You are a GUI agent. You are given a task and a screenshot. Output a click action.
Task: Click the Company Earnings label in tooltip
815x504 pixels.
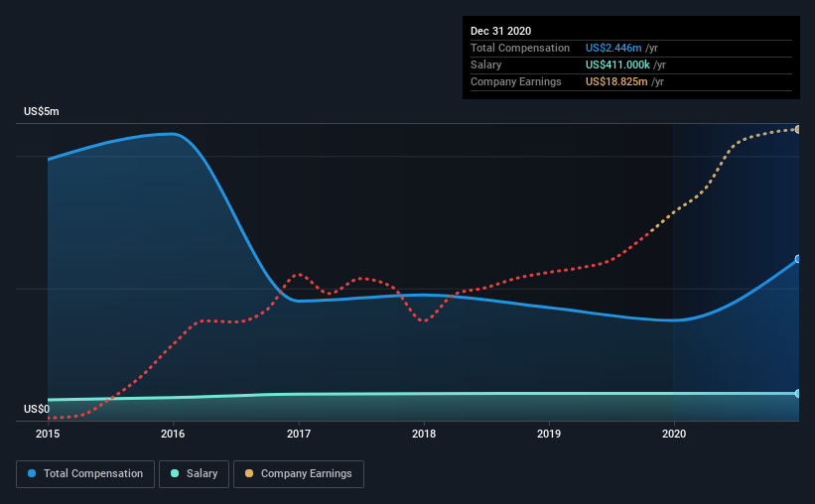tap(515, 82)
